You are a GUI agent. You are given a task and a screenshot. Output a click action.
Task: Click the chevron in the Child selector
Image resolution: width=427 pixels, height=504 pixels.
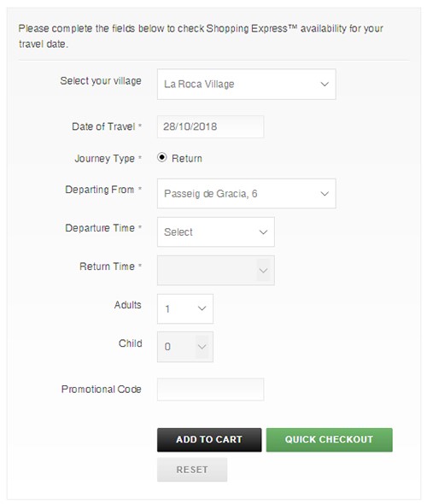point(202,347)
